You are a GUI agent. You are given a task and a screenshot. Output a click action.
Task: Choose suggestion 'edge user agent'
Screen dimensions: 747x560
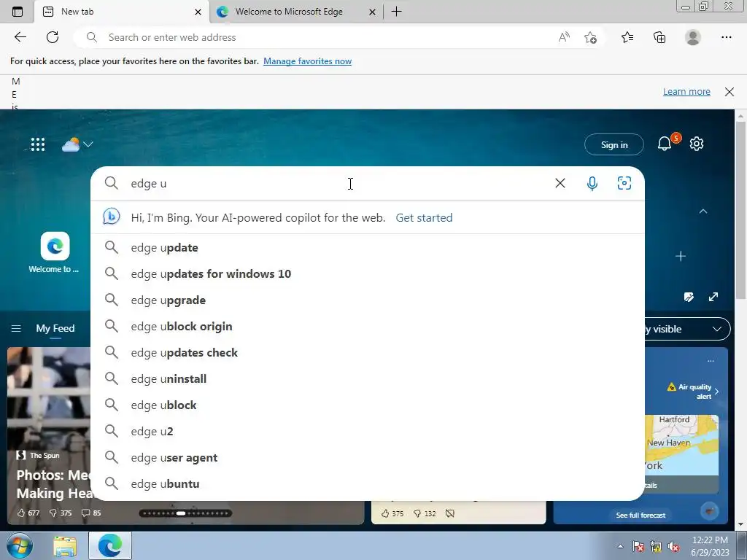point(368,457)
